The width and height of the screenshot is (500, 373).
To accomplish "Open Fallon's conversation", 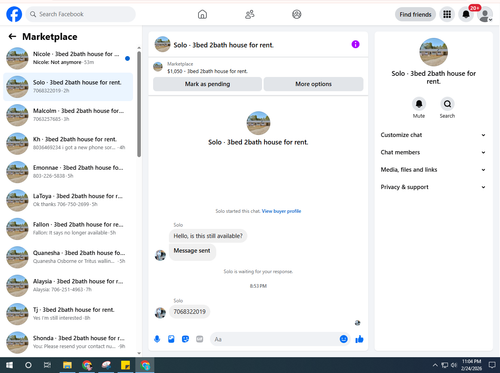I will tap(68, 229).
